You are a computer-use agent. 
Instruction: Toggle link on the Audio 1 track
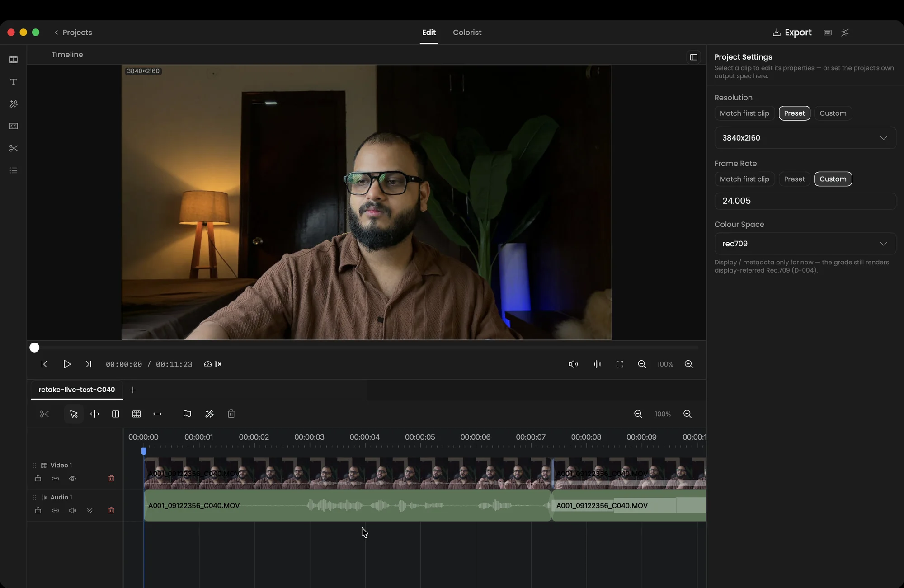(x=55, y=511)
